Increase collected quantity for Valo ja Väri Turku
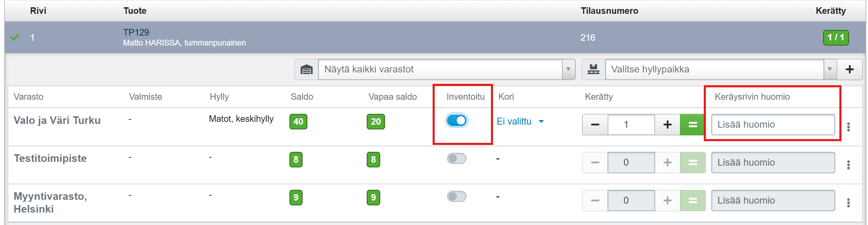 click(667, 125)
